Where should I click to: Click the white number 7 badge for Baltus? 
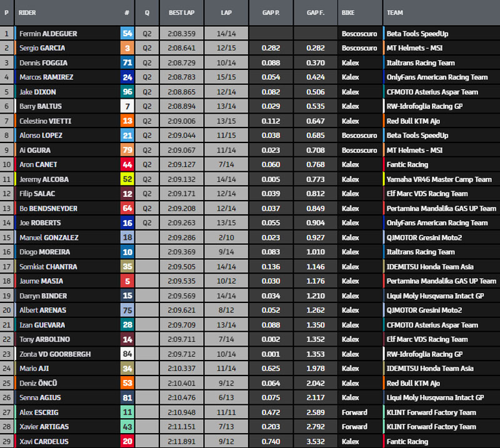127,106
